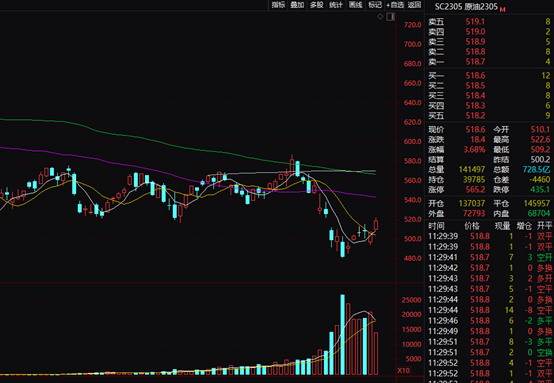The image size is (554, 383).
Task: Select the 卖一 ask price 518.7
Action: (475, 62)
